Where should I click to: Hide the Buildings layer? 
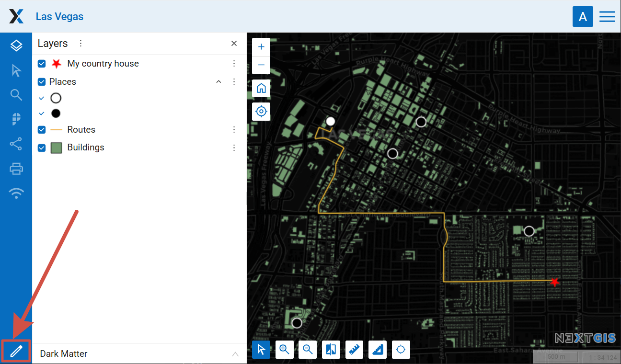[x=42, y=148]
